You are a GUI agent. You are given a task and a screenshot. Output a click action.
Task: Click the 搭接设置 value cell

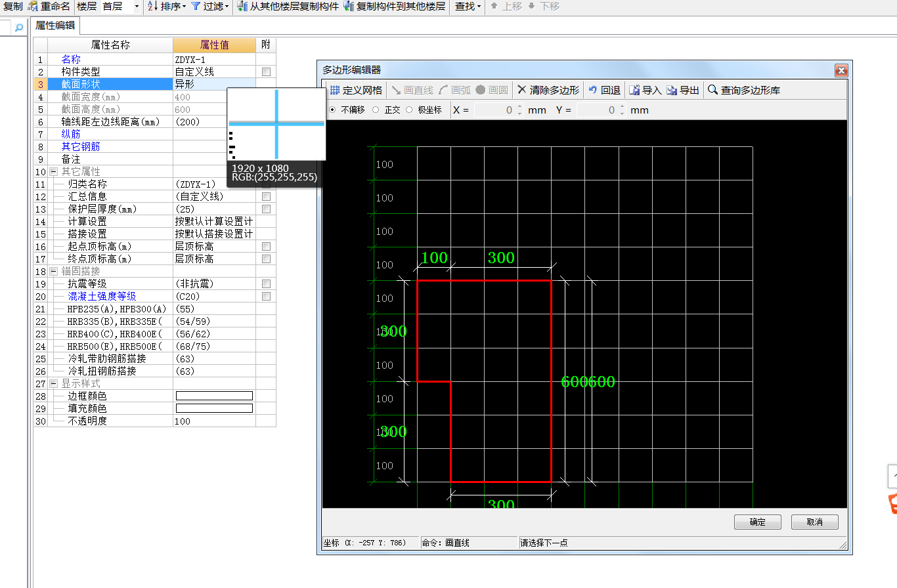[x=214, y=234]
